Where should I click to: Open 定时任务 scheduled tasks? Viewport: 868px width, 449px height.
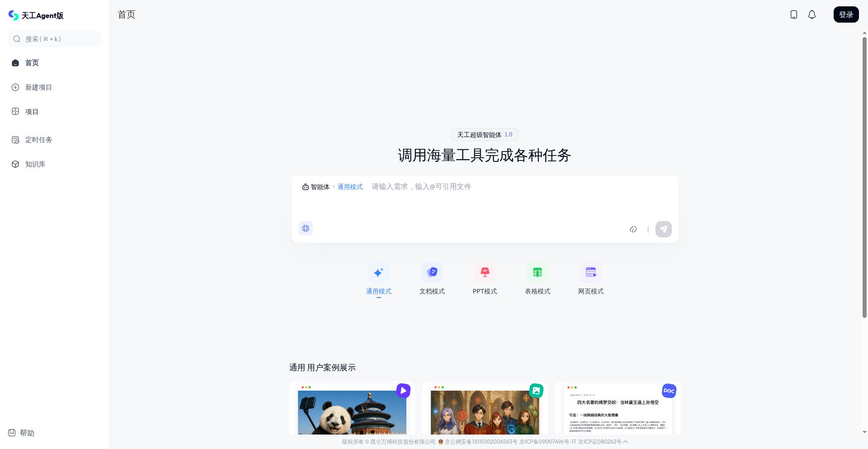(38, 140)
